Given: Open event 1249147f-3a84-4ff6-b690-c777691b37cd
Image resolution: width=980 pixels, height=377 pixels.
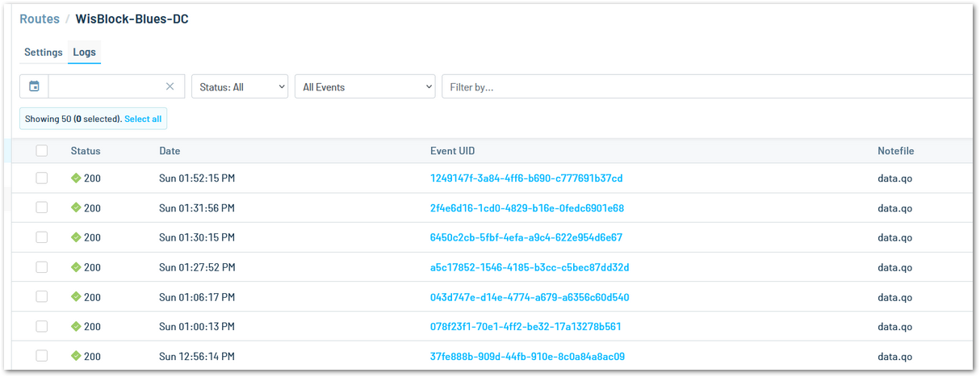Looking at the screenshot, I should 526,178.
